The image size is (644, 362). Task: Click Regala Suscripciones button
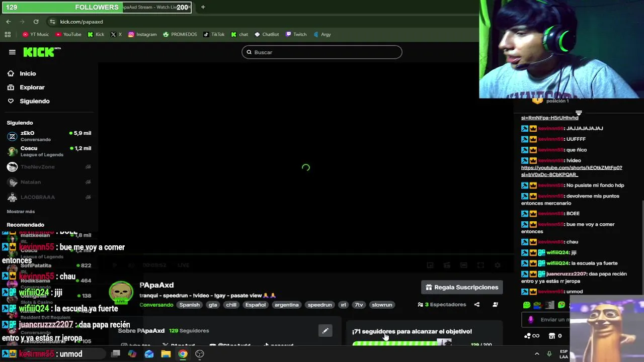pos(462,288)
